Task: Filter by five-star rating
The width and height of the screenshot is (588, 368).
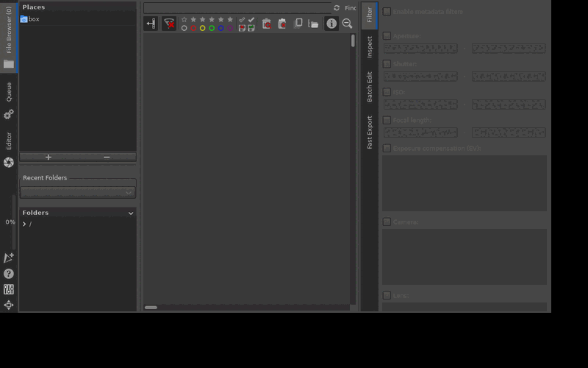Action: 230,20
